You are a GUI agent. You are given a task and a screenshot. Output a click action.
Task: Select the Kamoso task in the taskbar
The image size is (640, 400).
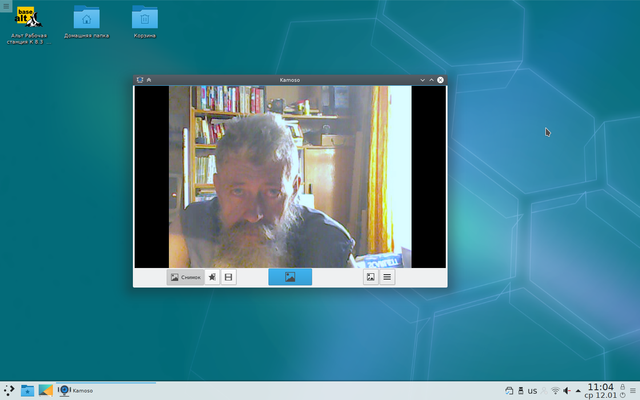click(105, 391)
